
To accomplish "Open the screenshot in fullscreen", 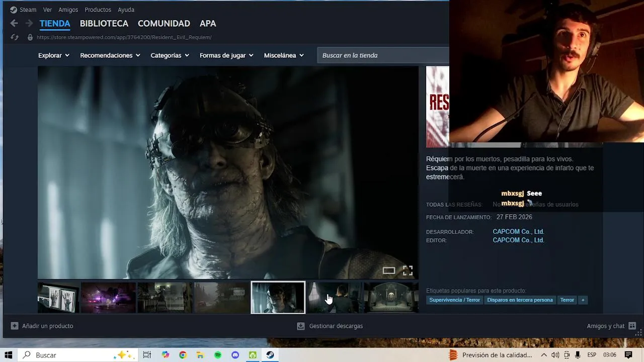I will pos(408,270).
